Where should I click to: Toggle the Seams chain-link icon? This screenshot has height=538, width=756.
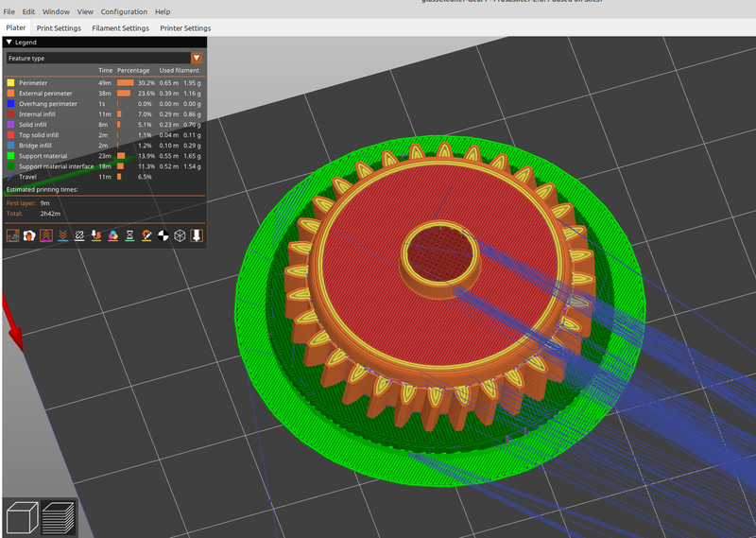point(78,234)
